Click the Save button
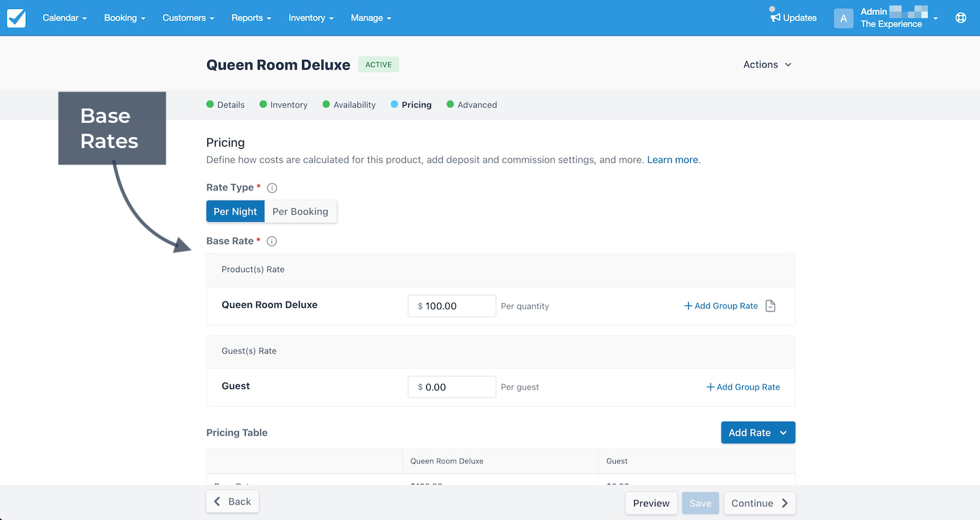980x520 pixels. click(x=700, y=503)
